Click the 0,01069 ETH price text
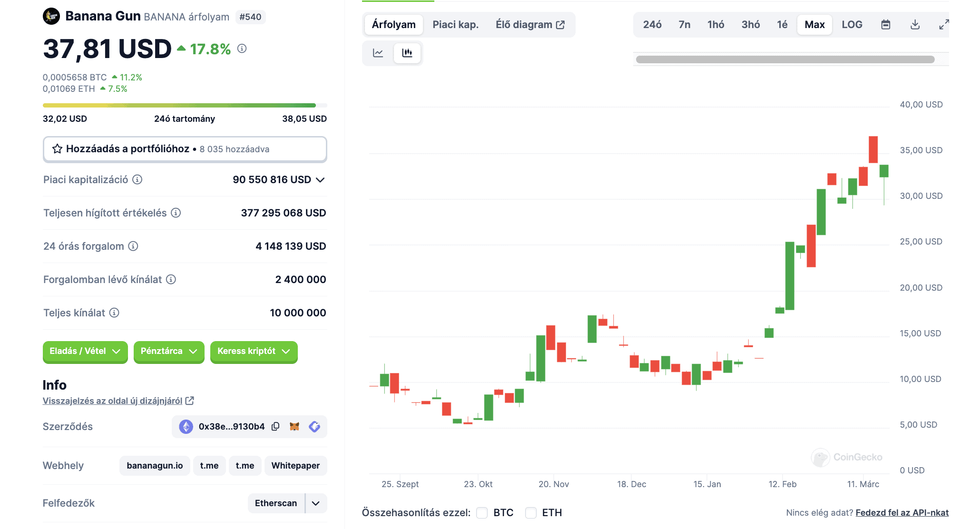The width and height of the screenshot is (980, 529). tap(69, 88)
